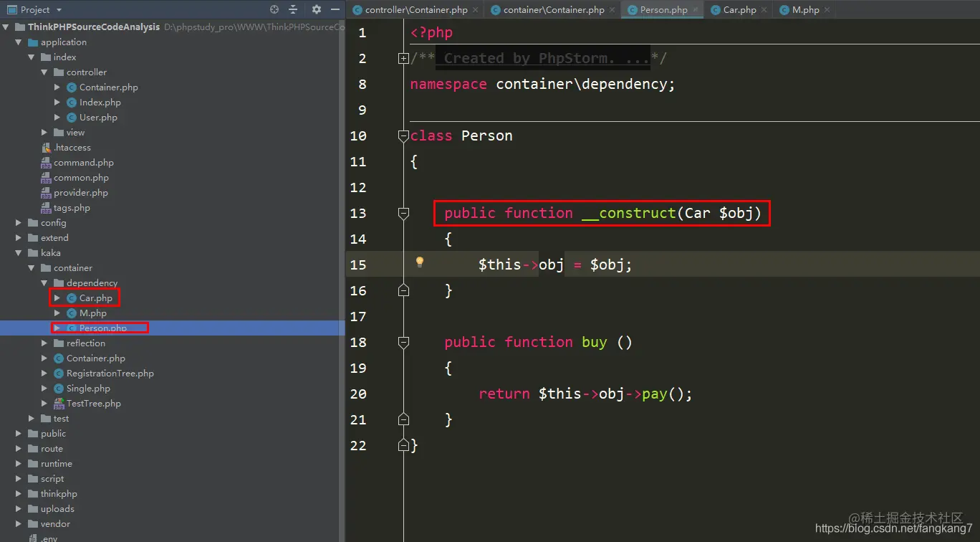Screen dimensions: 980x542
Task: Select command.php file
Action: click(83, 163)
